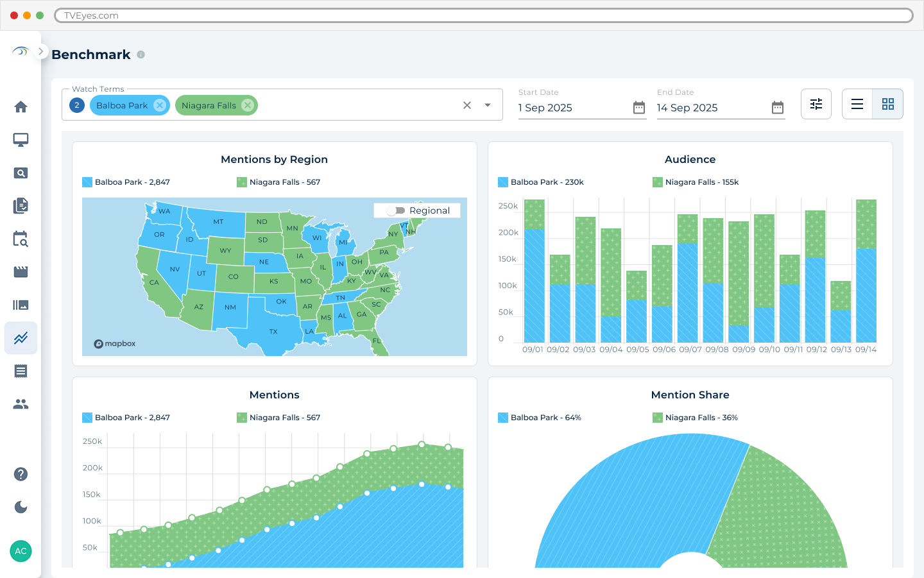Screen dimensions: 924x578
Task: Remove the Niagara Falls watch term
Action: point(248,105)
